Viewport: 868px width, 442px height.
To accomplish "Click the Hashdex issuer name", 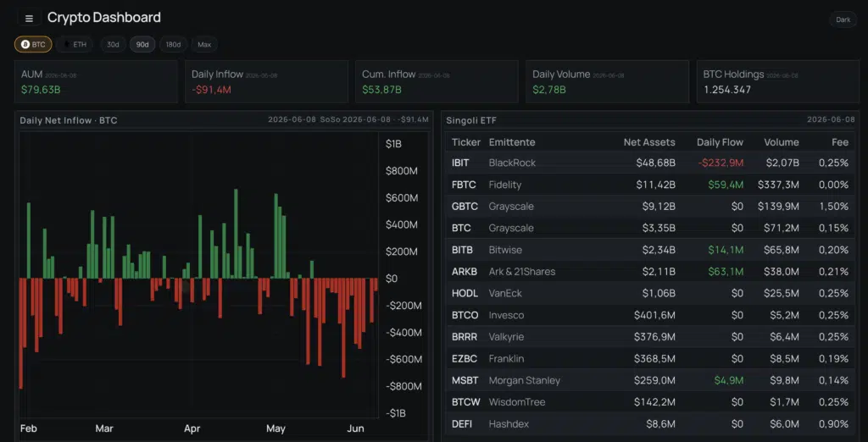I will click(509, 424).
